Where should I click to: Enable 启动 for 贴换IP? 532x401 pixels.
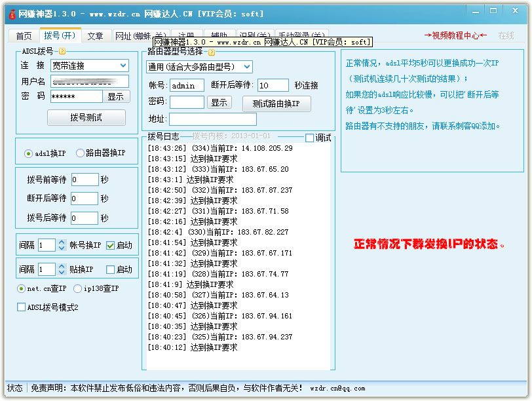[110, 269]
